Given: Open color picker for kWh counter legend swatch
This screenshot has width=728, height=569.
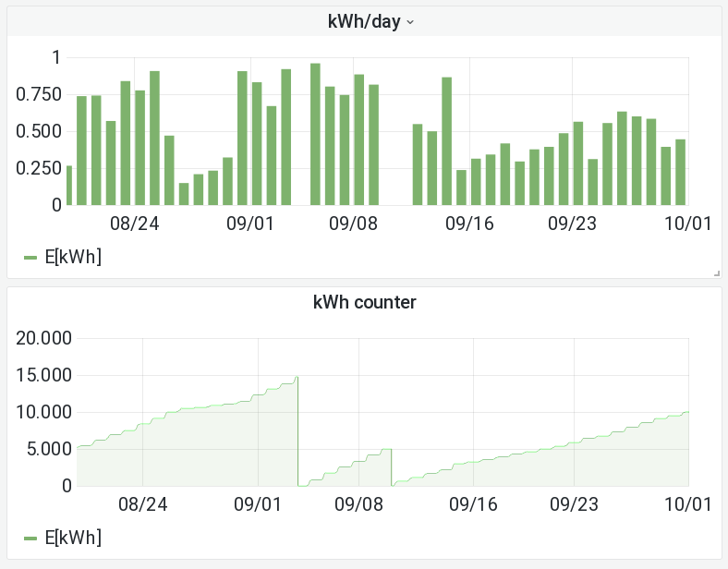Looking at the screenshot, I should tap(30, 539).
